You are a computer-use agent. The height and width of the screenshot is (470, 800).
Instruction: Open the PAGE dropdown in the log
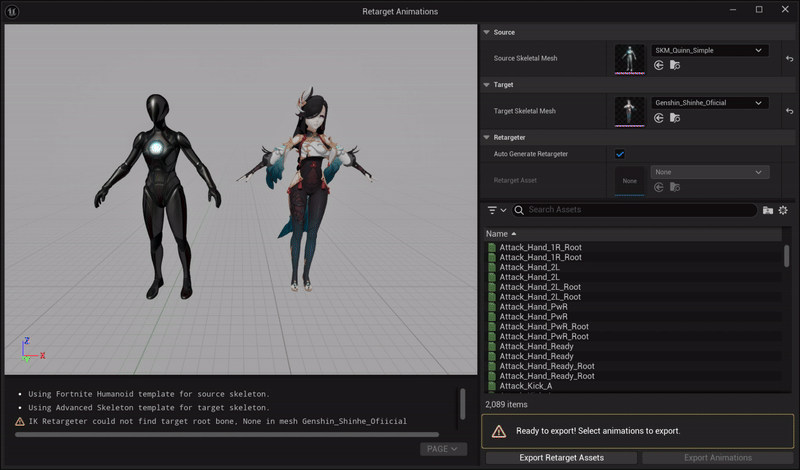point(443,449)
